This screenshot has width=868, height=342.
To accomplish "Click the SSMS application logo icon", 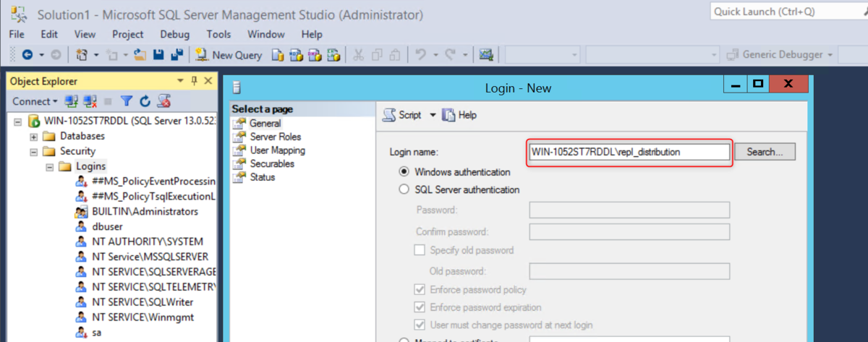I will click(20, 14).
